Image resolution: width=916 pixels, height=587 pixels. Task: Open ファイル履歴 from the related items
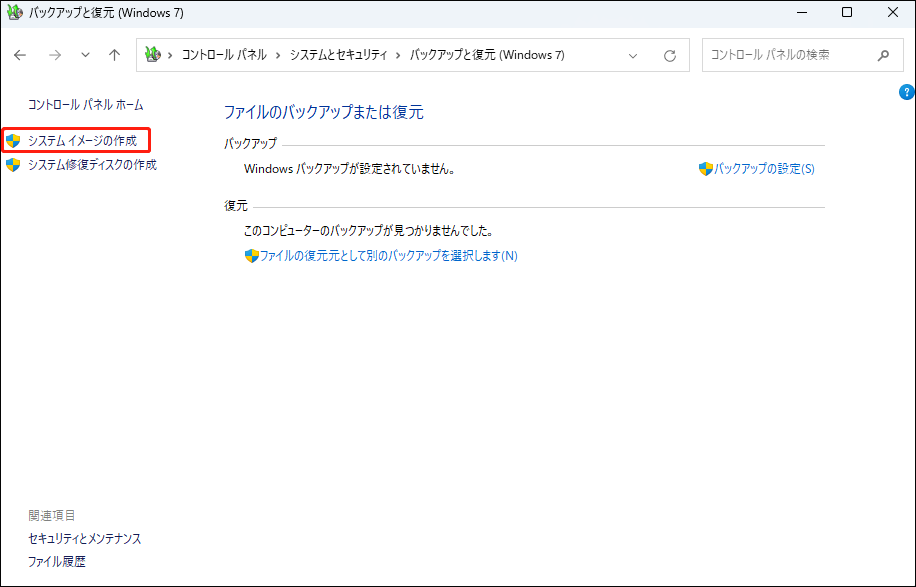point(57,561)
